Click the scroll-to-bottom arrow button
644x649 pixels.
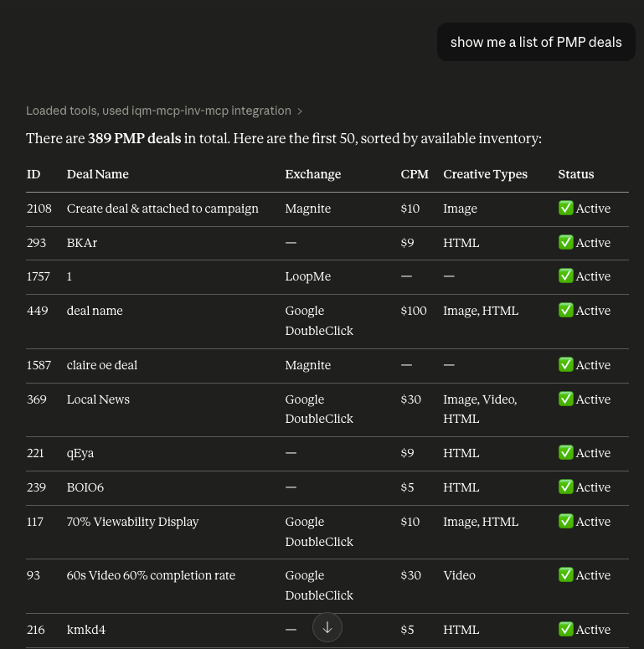[327, 627]
